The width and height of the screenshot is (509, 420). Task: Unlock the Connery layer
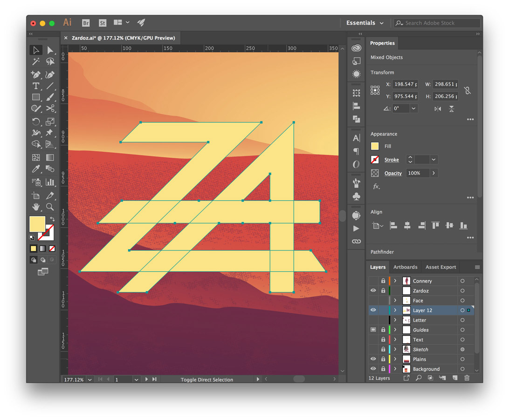click(383, 281)
